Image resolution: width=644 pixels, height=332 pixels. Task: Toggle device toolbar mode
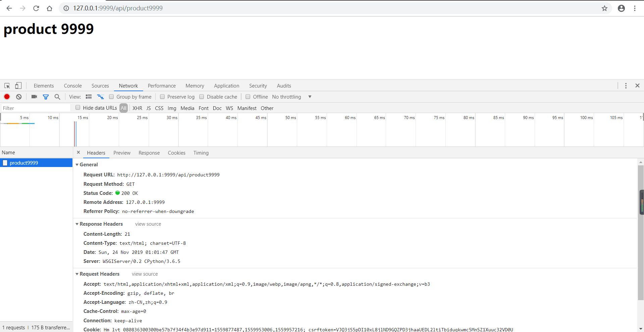click(x=18, y=86)
